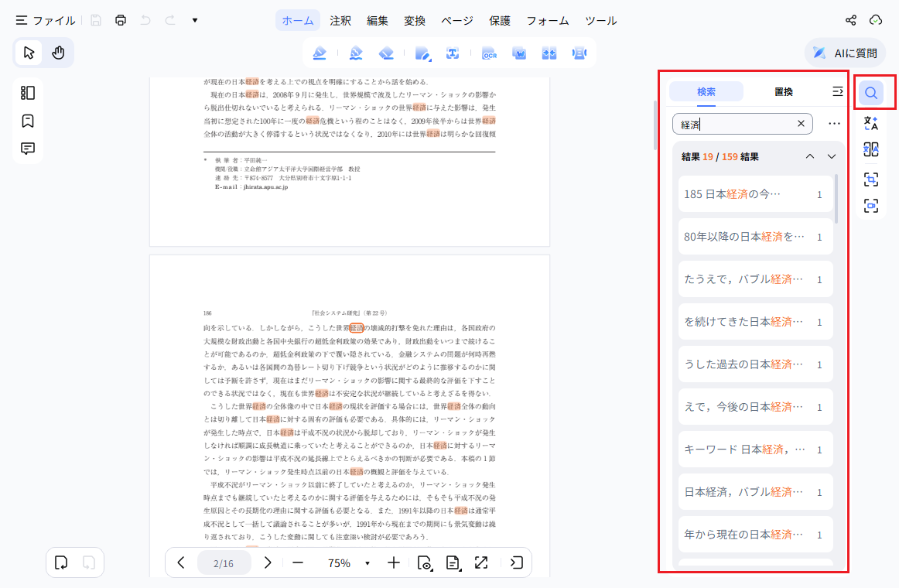Click the screenshot capture sidebar icon
The width and height of the screenshot is (899, 588).
pyautogui.click(x=871, y=179)
